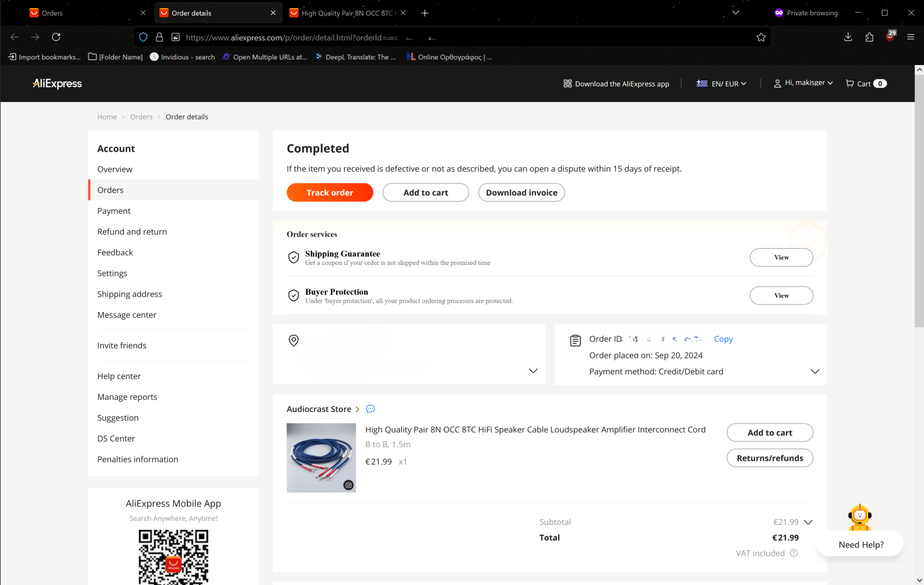Open Settings in Account sidebar
The image size is (924, 585).
point(112,274)
